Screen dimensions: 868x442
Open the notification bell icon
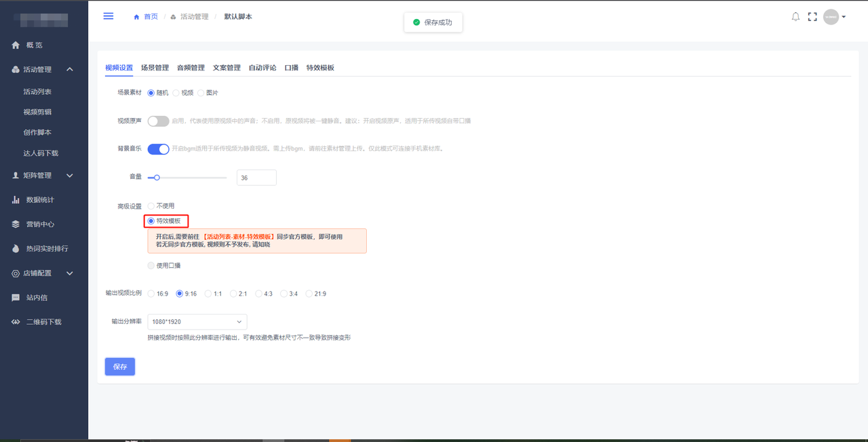[795, 17]
